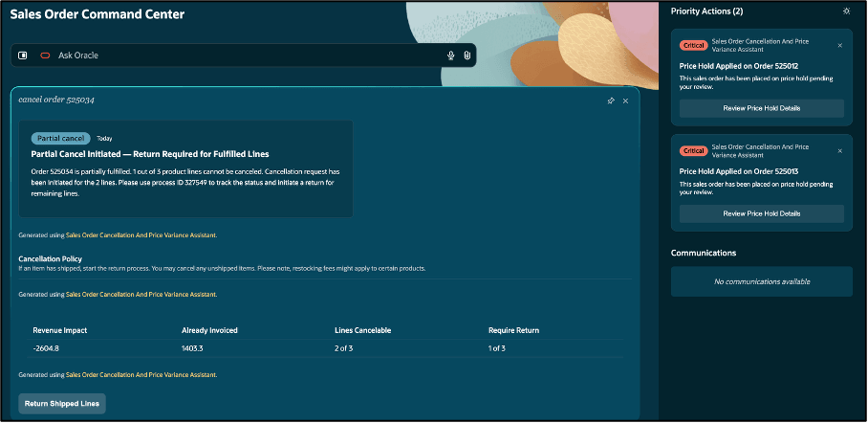Click the Revenue Impact value -2604.8
The width and height of the screenshot is (868, 423).
(45, 348)
